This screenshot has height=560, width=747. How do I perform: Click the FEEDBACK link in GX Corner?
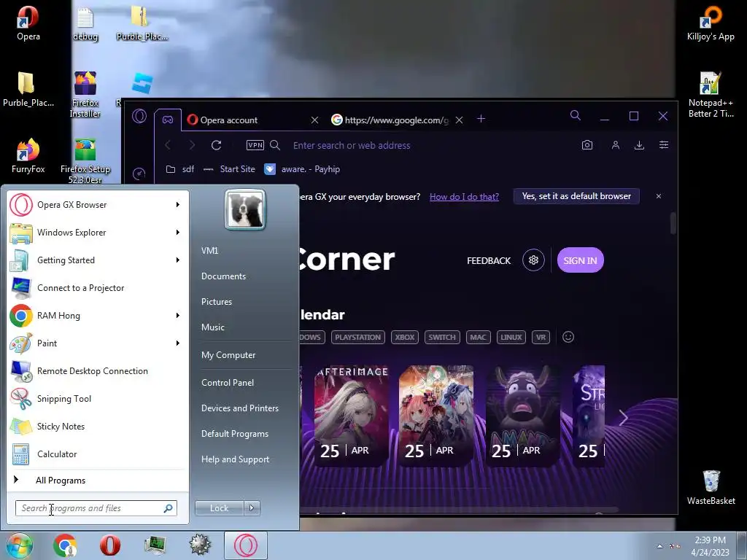click(x=489, y=261)
